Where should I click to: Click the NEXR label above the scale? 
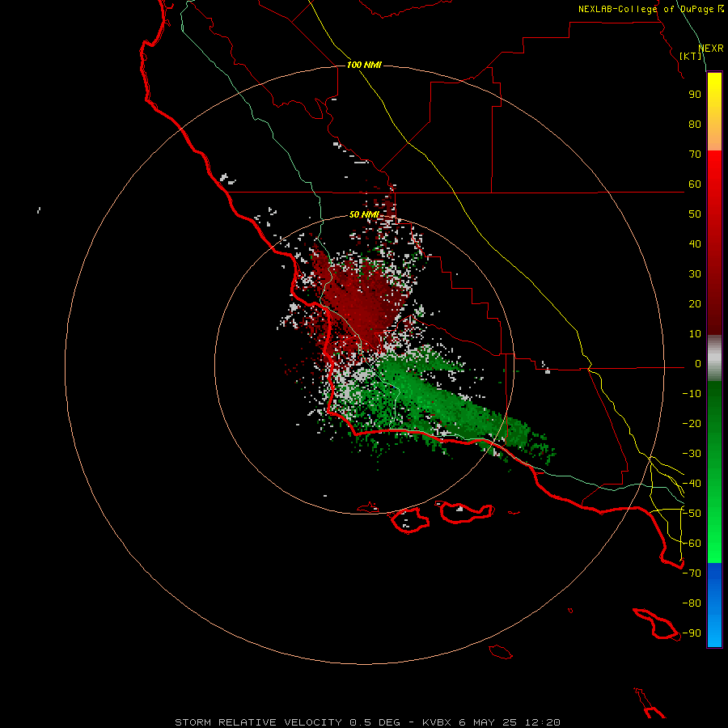click(711, 49)
